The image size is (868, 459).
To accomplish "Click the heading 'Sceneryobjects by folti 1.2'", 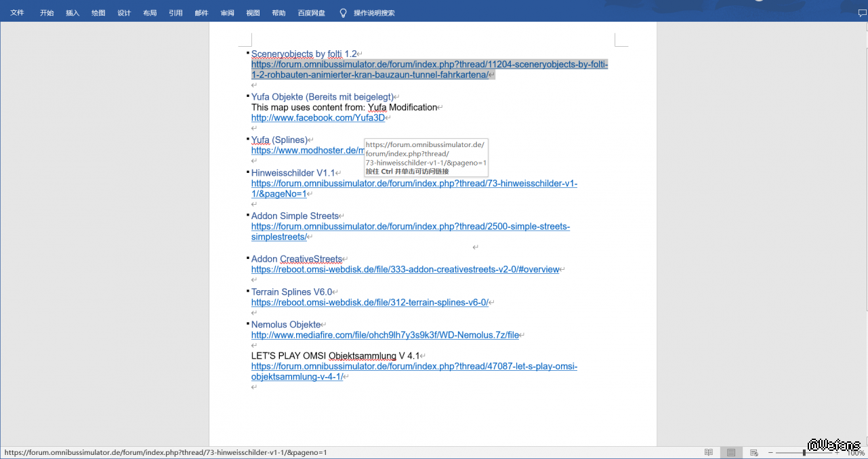I will click(x=304, y=54).
